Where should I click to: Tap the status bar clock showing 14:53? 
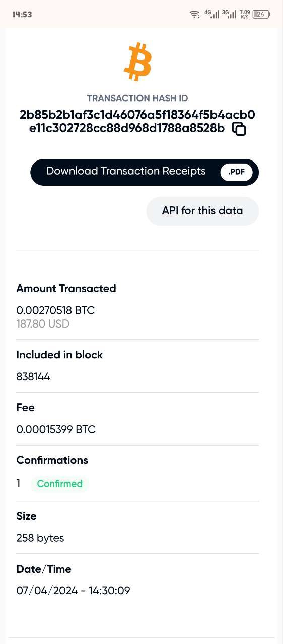tap(22, 14)
